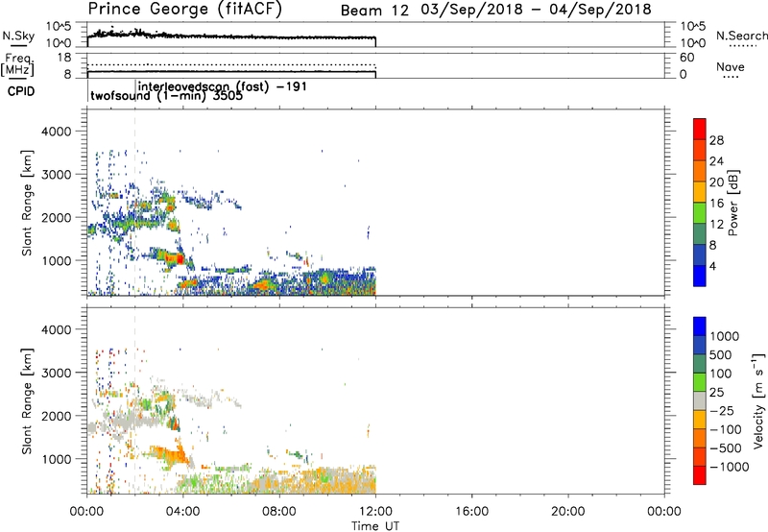This screenshot has width=768, height=532.
Task: Click the 'Freq. [MHz]' axis label
Action: [17, 64]
